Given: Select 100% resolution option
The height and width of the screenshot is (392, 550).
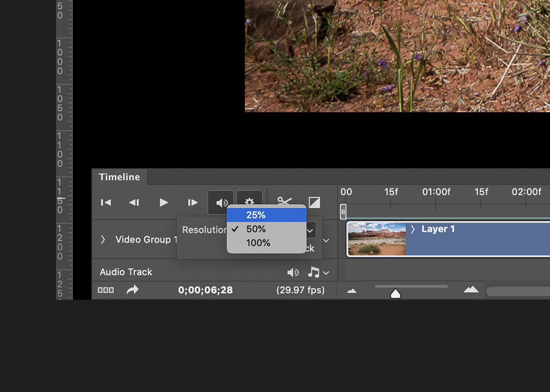Looking at the screenshot, I should (x=266, y=243).
